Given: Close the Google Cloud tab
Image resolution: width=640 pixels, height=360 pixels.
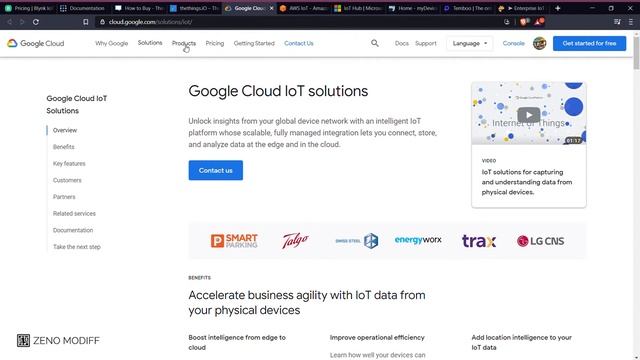Looking at the screenshot, I should tap(271, 8).
